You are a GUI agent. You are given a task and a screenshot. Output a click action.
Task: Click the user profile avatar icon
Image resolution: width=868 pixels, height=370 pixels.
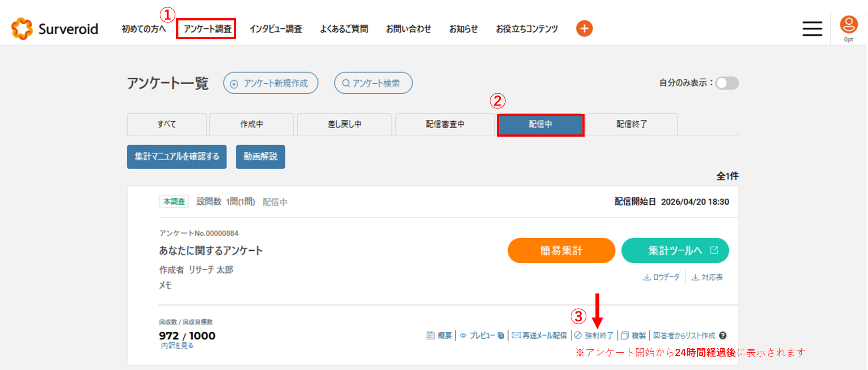pos(848,25)
